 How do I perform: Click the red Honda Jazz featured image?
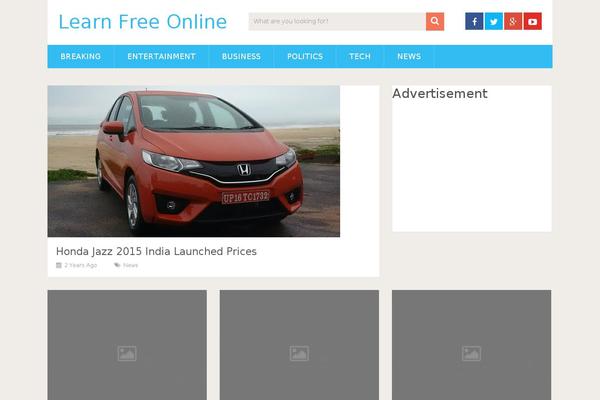pos(194,161)
